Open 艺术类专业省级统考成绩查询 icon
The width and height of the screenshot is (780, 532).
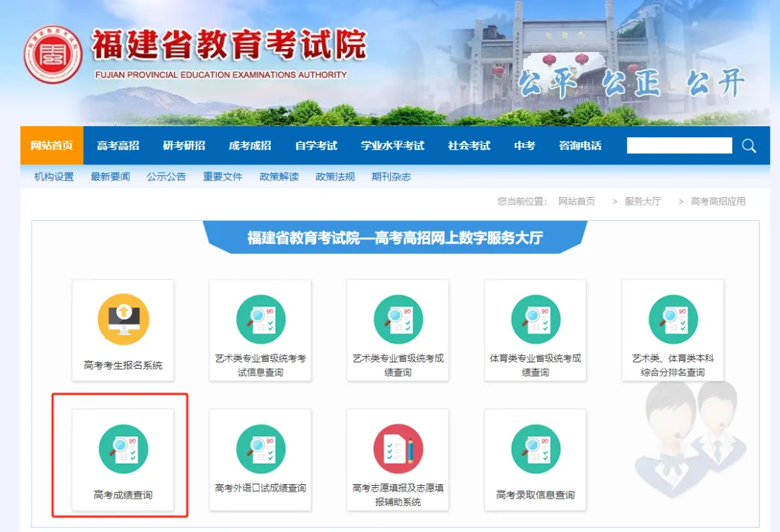pos(398,320)
